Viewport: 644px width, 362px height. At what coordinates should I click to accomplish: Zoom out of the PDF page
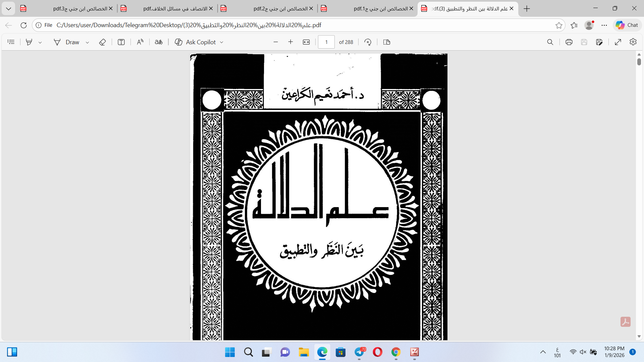[276, 42]
